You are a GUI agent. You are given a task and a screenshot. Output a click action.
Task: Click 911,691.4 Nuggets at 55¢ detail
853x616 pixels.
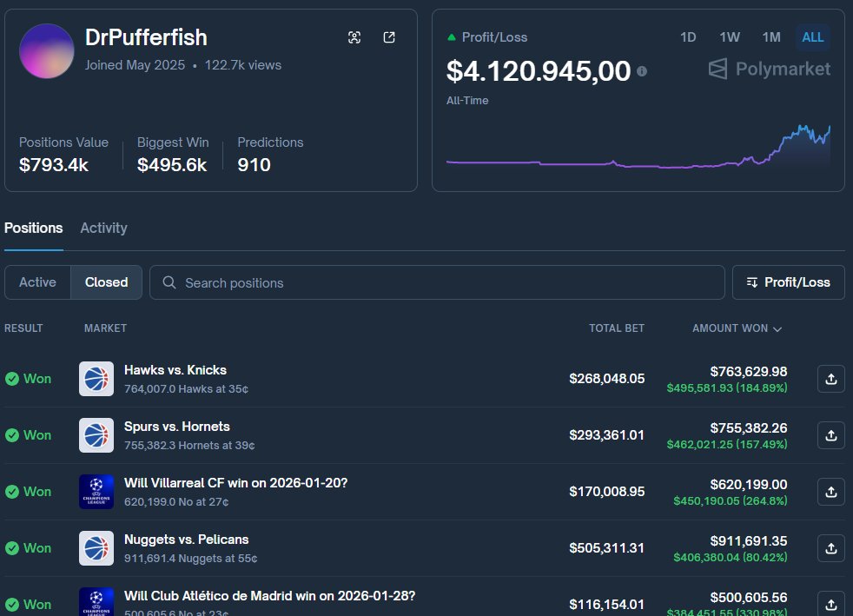click(191, 559)
